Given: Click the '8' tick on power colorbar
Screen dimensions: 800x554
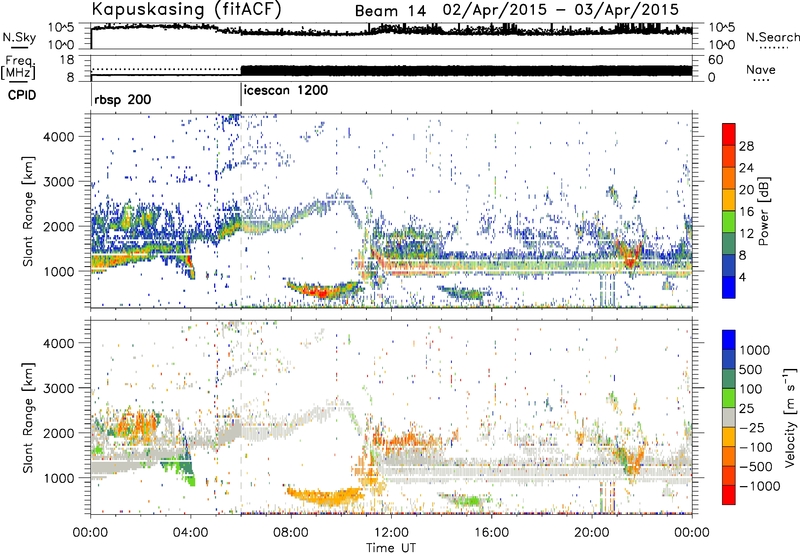Looking at the screenshot, I should coord(742,256).
